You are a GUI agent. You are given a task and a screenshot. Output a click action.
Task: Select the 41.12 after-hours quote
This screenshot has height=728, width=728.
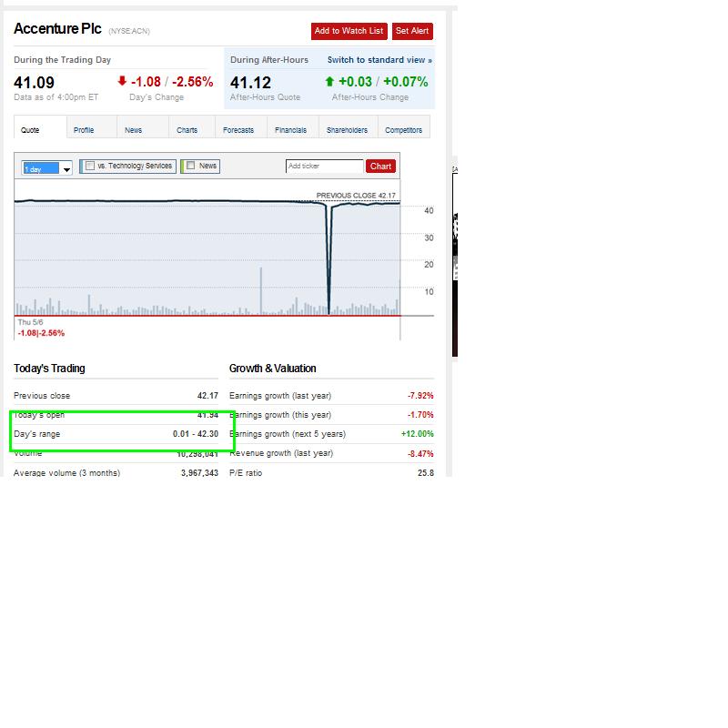click(251, 83)
